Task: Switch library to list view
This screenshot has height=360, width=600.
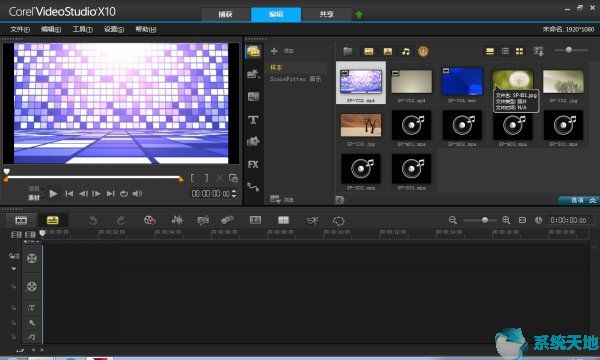Action: click(505, 51)
